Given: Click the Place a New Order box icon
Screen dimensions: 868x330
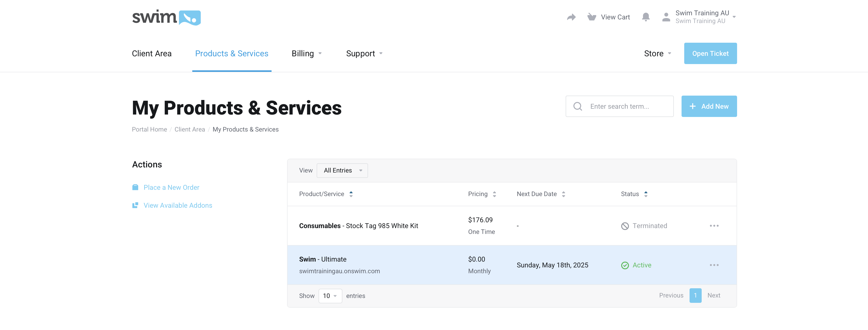Looking at the screenshot, I should click(135, 187).
